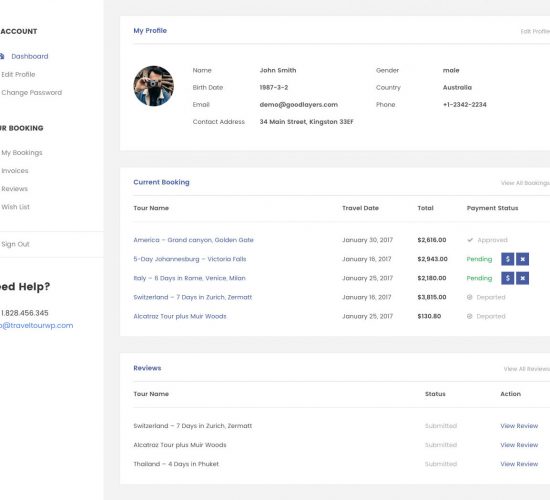This screenshot has height=500, width=550.
Task: Open Alcatraz Tour plus Muir Woods booking
Action: tap(180, 316)
